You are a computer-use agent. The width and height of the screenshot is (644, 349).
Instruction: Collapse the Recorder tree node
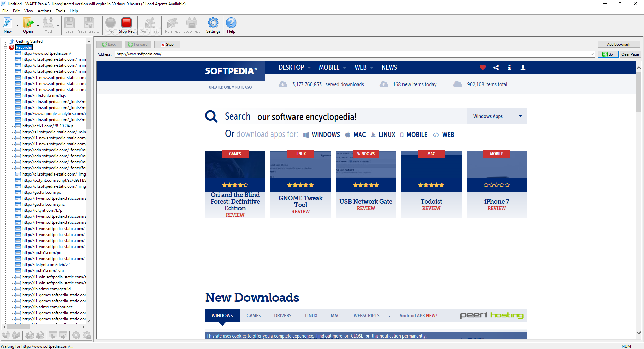5,48
